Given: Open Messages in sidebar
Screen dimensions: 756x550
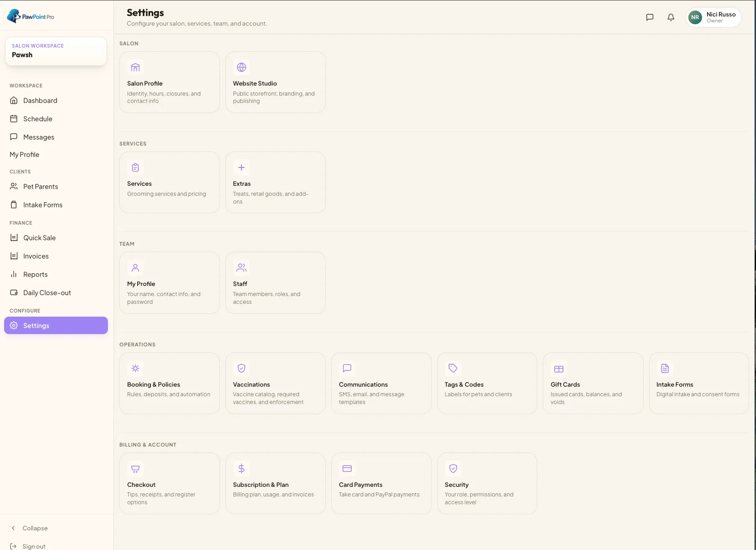Looking at the screenshot, I should tap(56, 137).
